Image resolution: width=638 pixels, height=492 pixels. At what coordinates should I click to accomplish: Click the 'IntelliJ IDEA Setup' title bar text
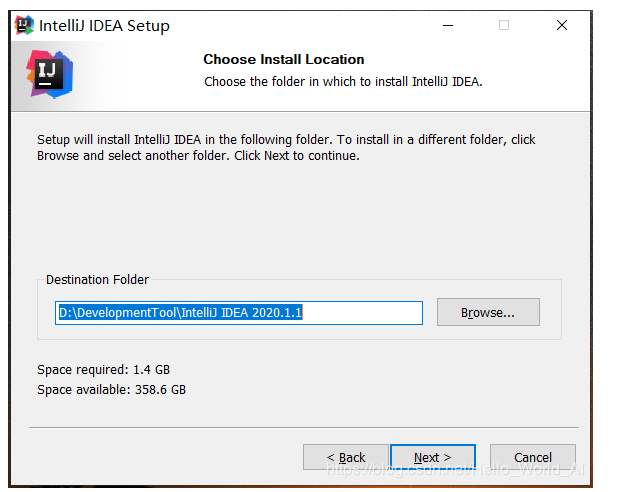(104, 26)
